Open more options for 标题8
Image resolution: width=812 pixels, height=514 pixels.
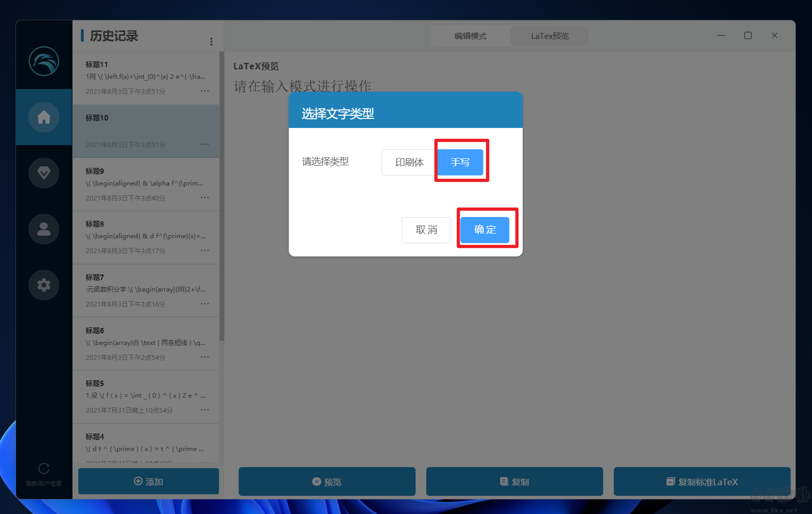[x=205, y=251]
